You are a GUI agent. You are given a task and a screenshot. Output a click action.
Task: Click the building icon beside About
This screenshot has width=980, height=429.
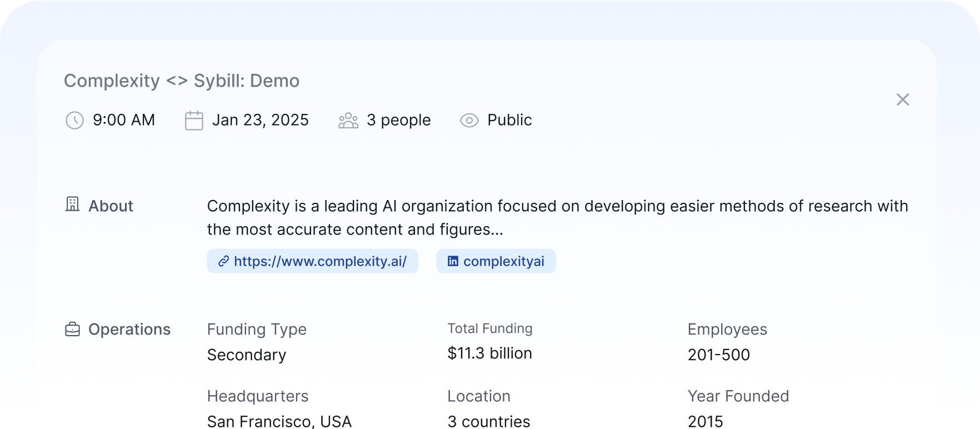tap(73, 204)
